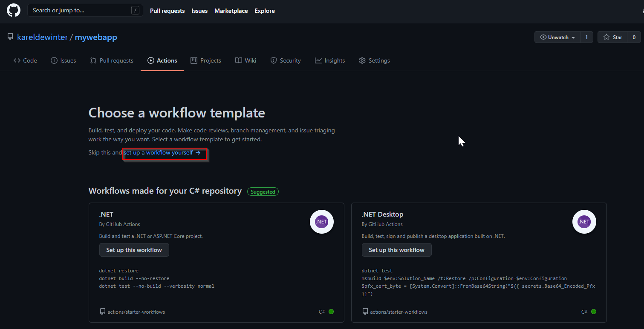Click the .NET logo on the .NET card

[x=321, y=222]
